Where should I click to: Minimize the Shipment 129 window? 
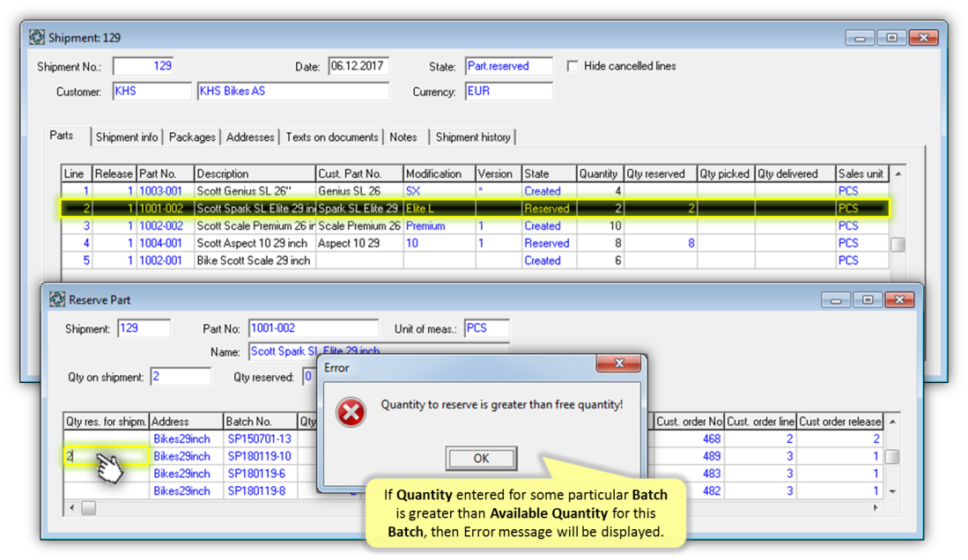coord(860,38)
